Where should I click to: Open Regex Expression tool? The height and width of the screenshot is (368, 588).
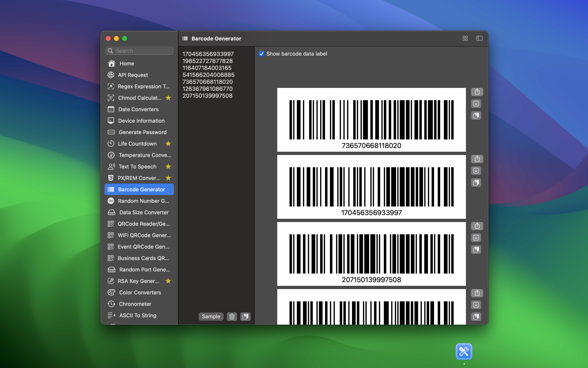tap(139, 86)
